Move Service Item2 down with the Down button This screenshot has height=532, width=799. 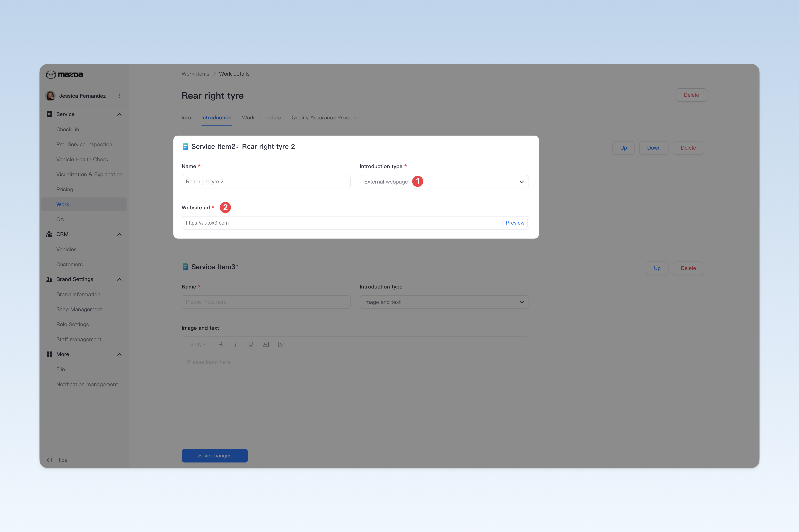pos(653,148)
